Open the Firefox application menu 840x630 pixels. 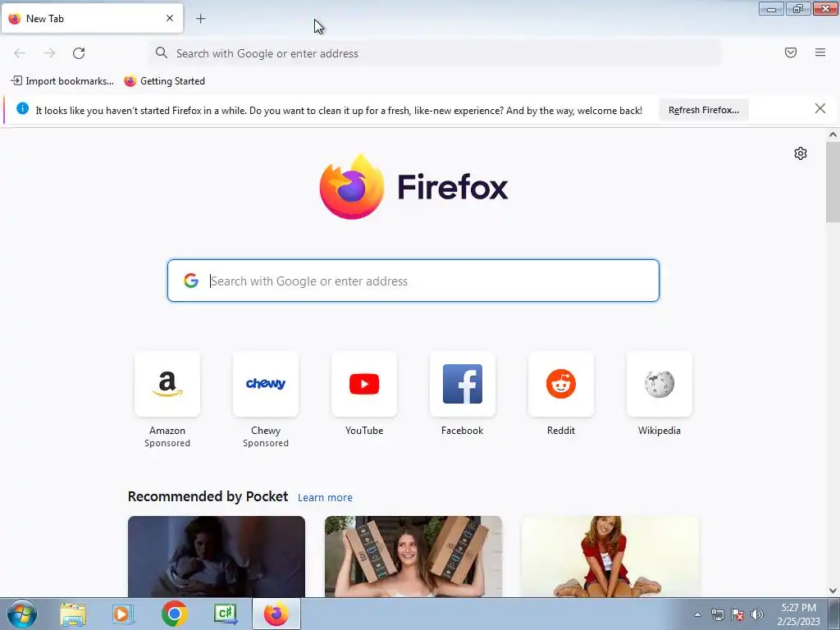(820, 52)
